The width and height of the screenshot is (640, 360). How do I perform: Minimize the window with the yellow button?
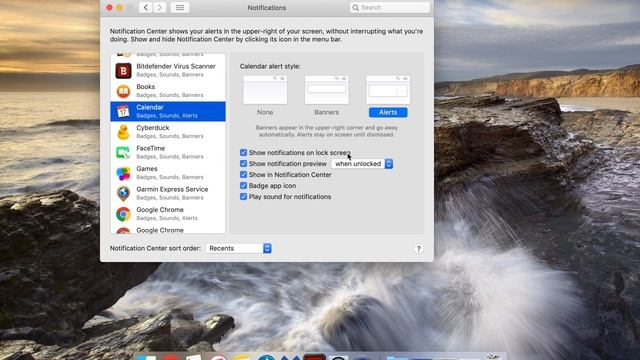click(x=120, y=7)
